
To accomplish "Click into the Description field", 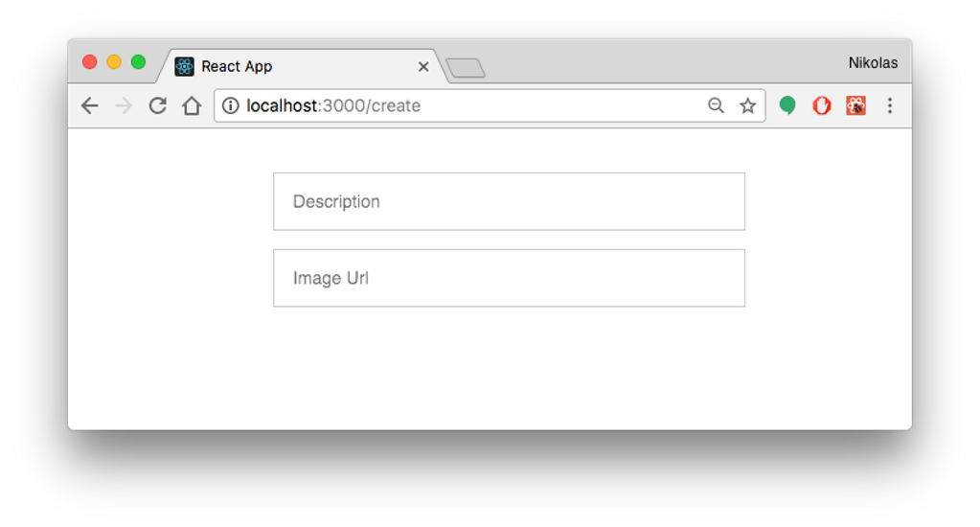I will [509, 201].
